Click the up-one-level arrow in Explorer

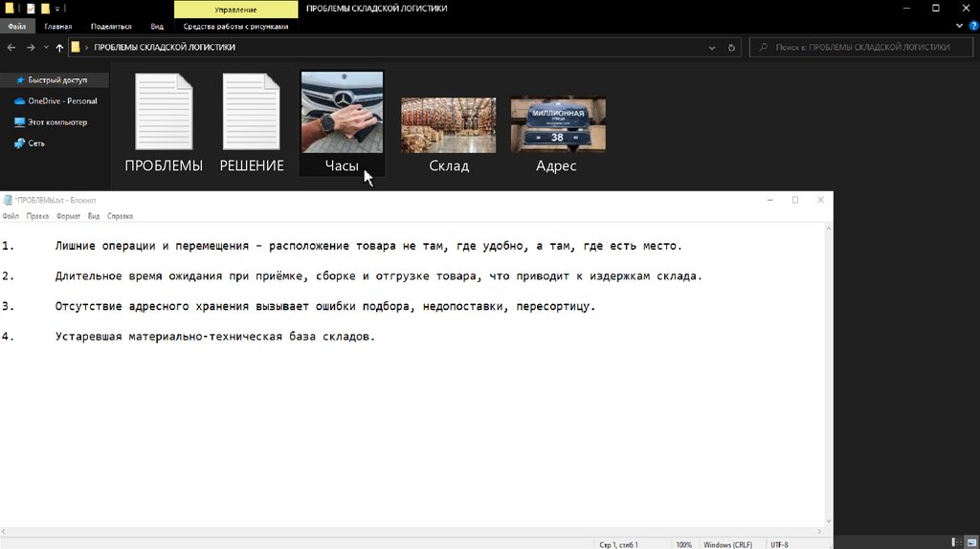(x=59, y=47)
